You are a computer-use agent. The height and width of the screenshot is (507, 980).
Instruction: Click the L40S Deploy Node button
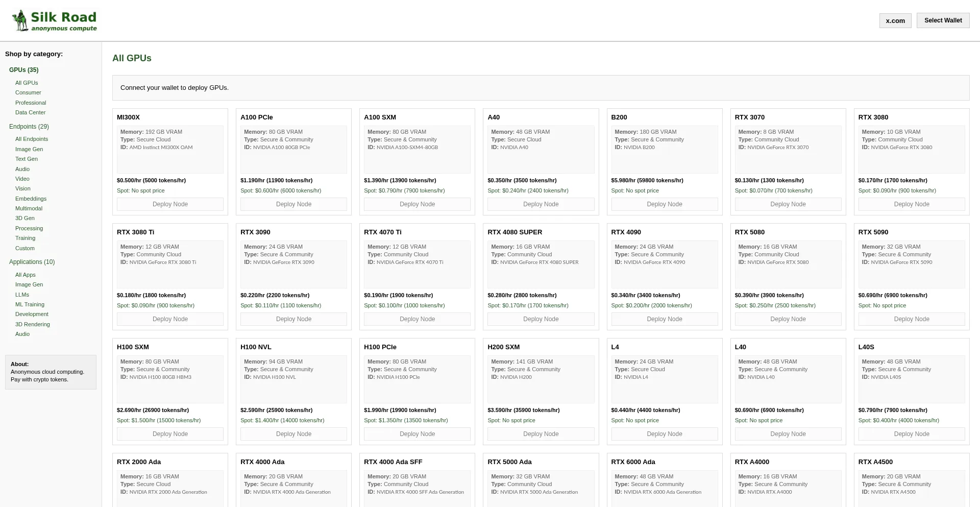pos(911,434)
